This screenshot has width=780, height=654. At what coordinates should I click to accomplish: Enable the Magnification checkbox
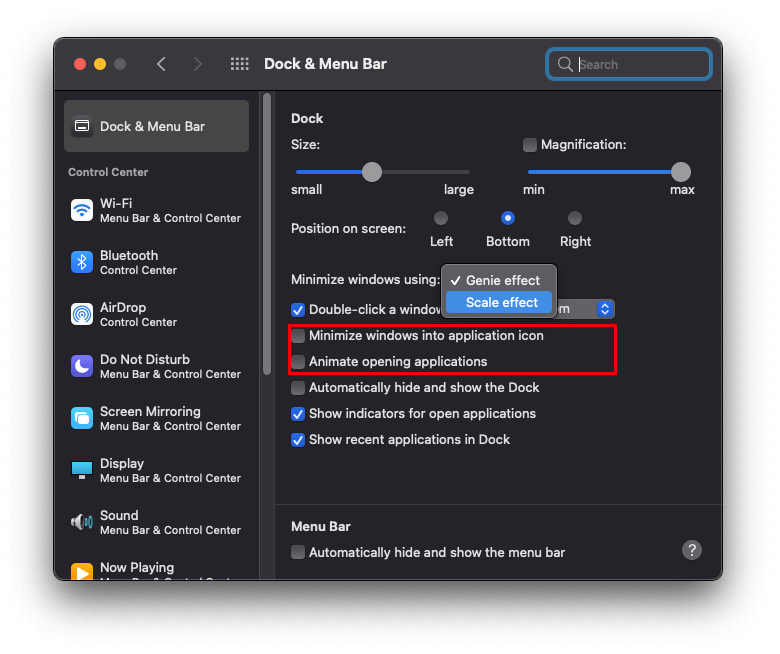pos(530,145)
